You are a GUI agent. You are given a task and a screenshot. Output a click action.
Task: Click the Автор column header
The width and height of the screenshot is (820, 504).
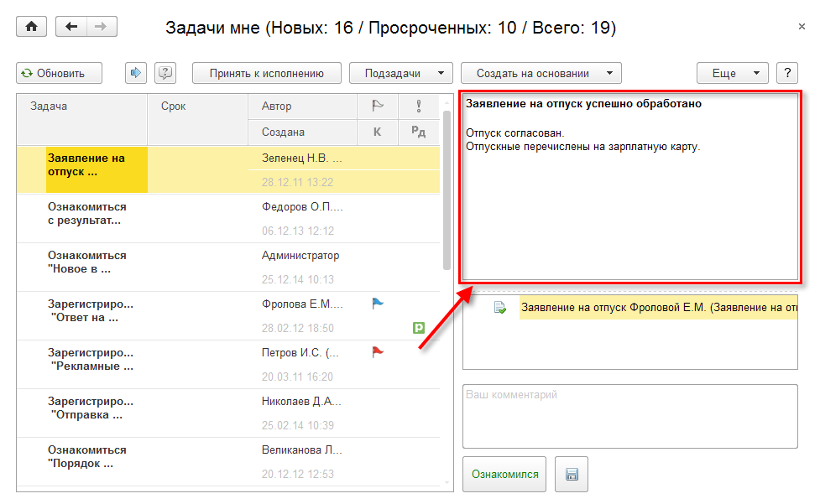coord(302,107)
